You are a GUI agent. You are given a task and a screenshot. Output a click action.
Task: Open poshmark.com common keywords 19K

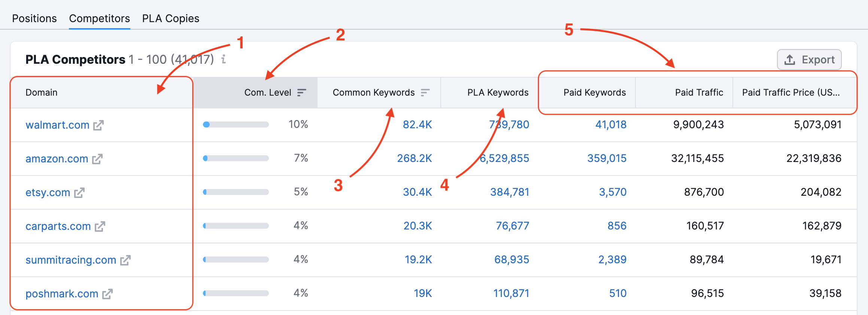tap(423, 293)
